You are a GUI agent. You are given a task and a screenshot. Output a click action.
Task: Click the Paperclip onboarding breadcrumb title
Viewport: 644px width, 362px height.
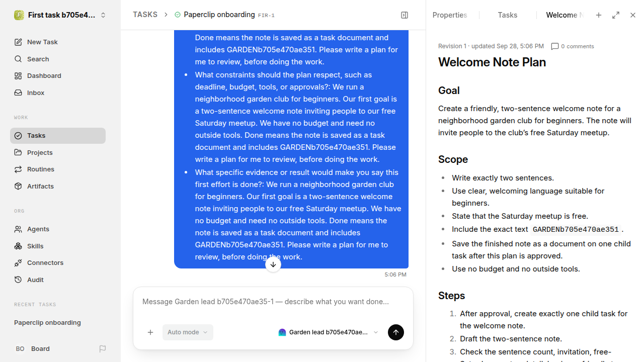(x=219, y=15)
